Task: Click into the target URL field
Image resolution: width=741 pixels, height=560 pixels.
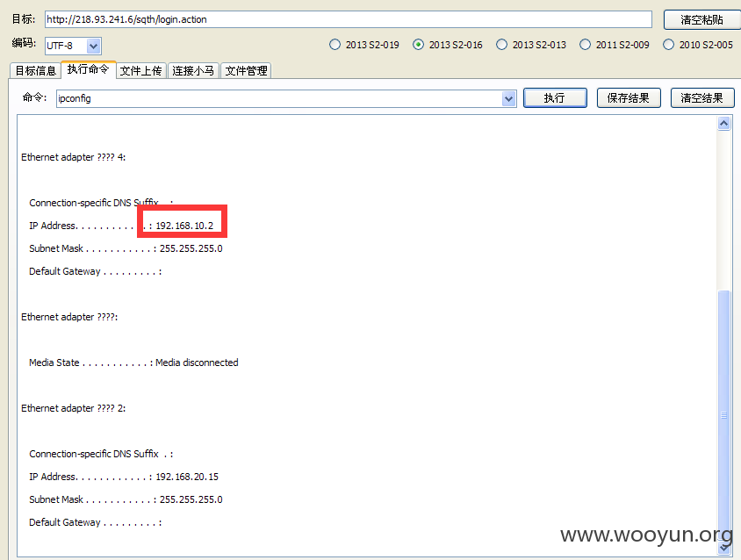Action: coord(349,19)
